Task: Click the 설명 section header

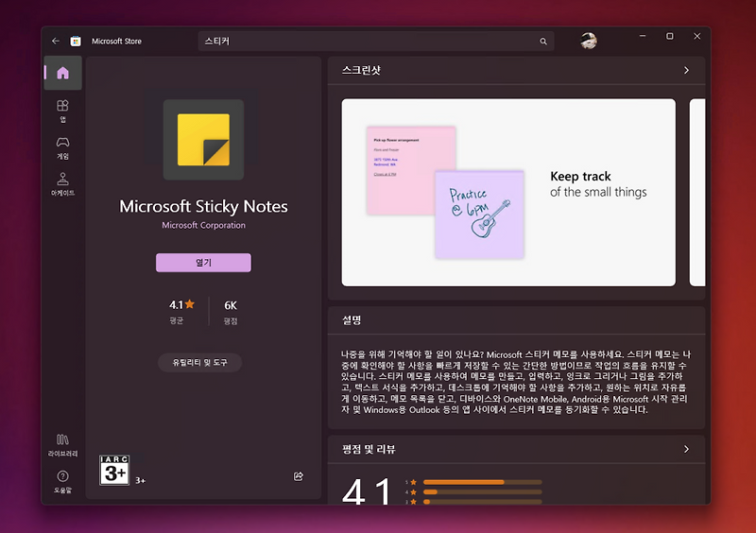Action: tap(352, 320)
